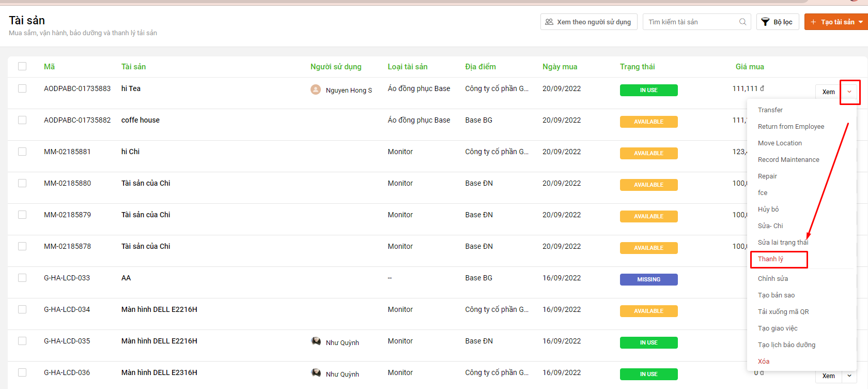Click Nguyen Hong S avatar

[x=316, y=89]
